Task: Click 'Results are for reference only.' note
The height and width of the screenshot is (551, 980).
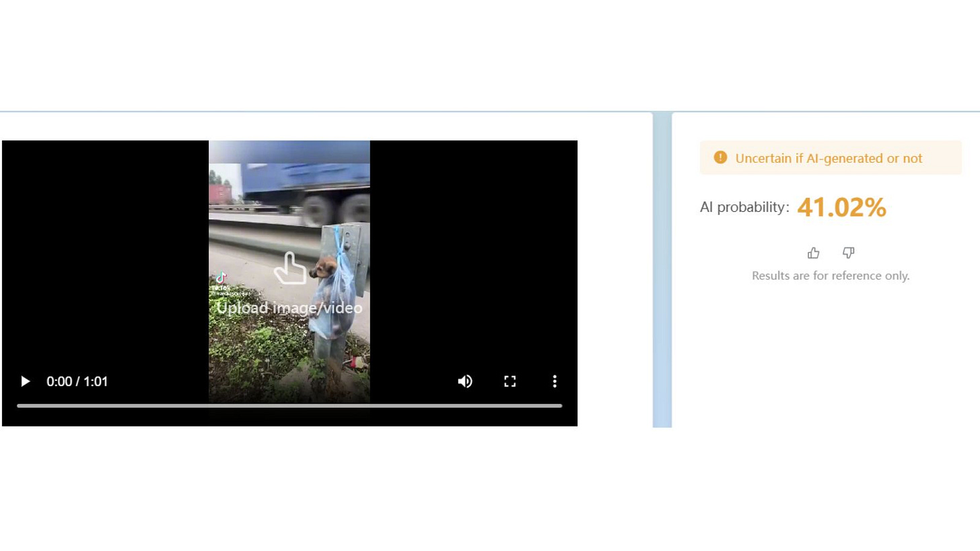Action: (x=831, y=276)
